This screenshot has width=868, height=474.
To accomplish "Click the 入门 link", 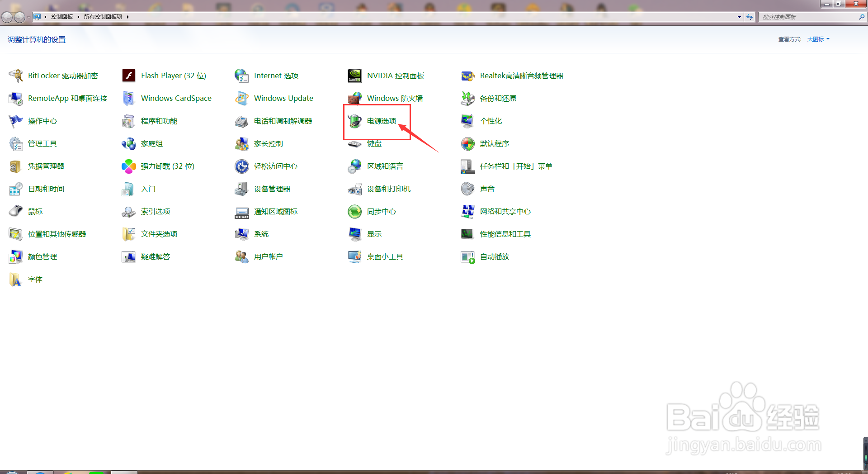I will coord(148,189).
